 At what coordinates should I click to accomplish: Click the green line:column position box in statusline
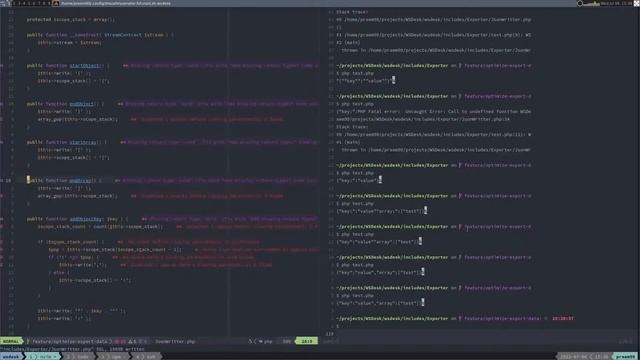coord(307,341)
